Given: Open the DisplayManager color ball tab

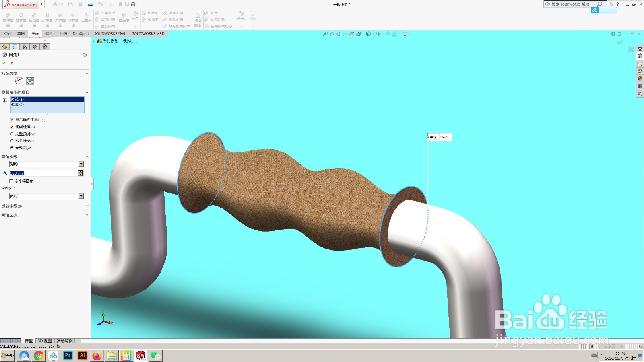Looking at the screenshot, I should tap(45, 47).
